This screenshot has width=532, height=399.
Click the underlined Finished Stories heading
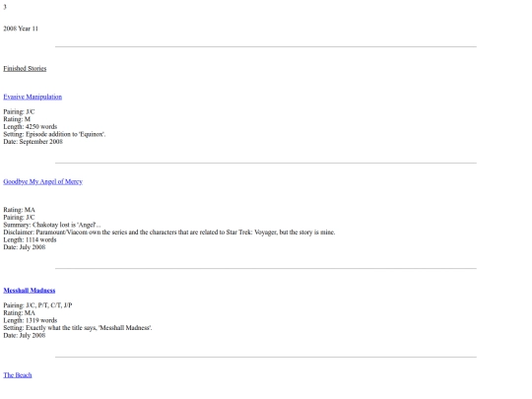25,68
